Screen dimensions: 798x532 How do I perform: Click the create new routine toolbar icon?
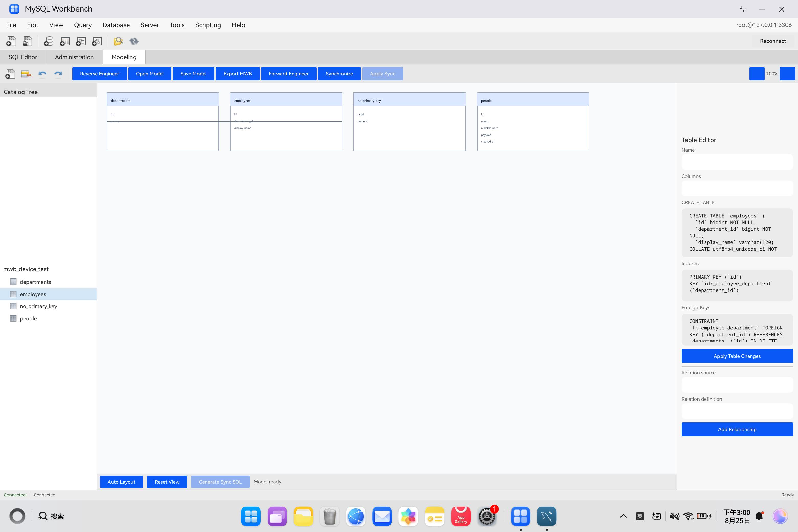tap(97, 41)
